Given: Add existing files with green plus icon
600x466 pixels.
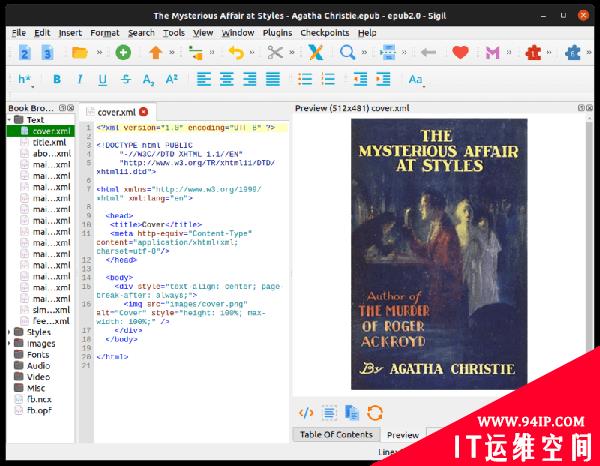Looking at the screenshot, I should [x=123, y=52].
